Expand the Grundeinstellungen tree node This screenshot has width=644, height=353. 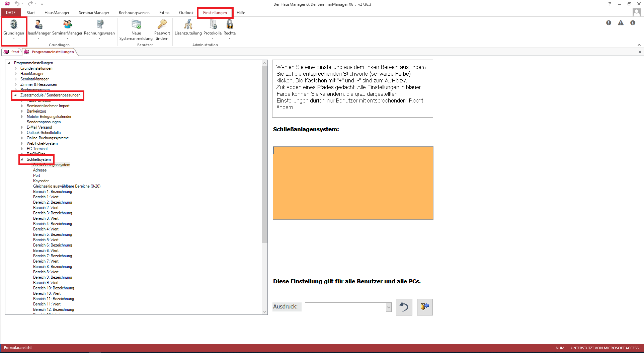tap(16, 68)
